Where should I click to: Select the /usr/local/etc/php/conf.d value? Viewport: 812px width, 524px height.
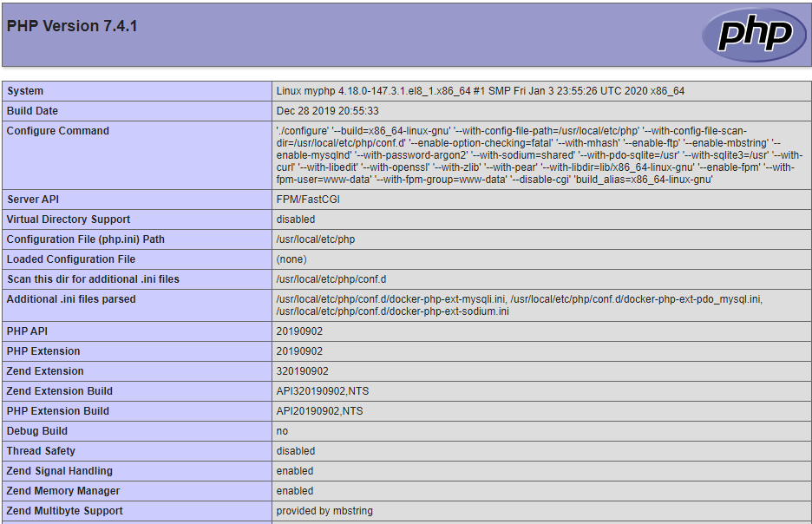[331, 279]
